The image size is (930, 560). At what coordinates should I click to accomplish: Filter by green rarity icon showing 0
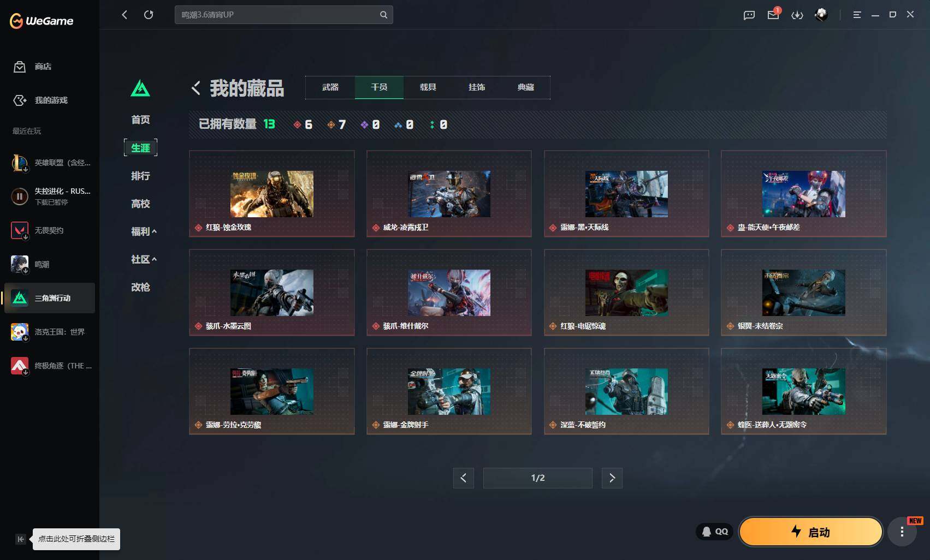[x=439, y=124]
